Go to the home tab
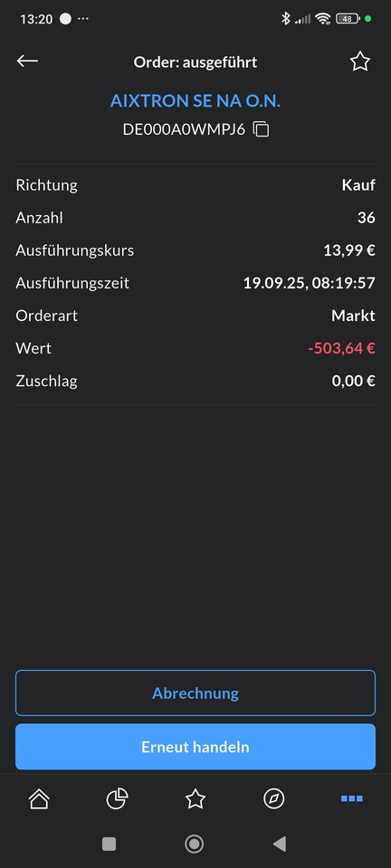Screen dimensions: 391x868 click(39, 798)
